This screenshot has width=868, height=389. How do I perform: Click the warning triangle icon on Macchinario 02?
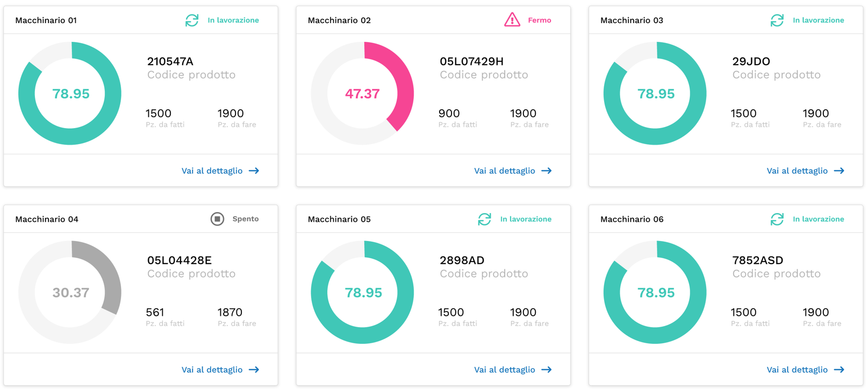coord(512,20)
